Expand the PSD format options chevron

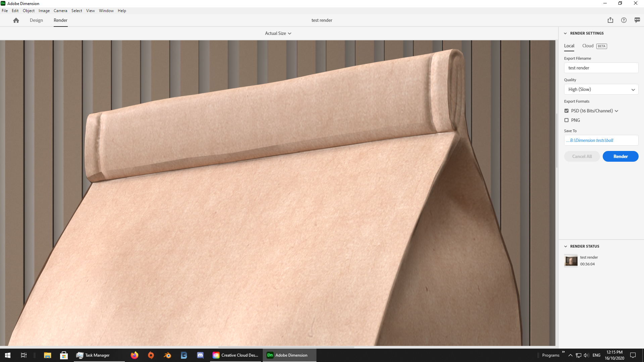[616, 111]
